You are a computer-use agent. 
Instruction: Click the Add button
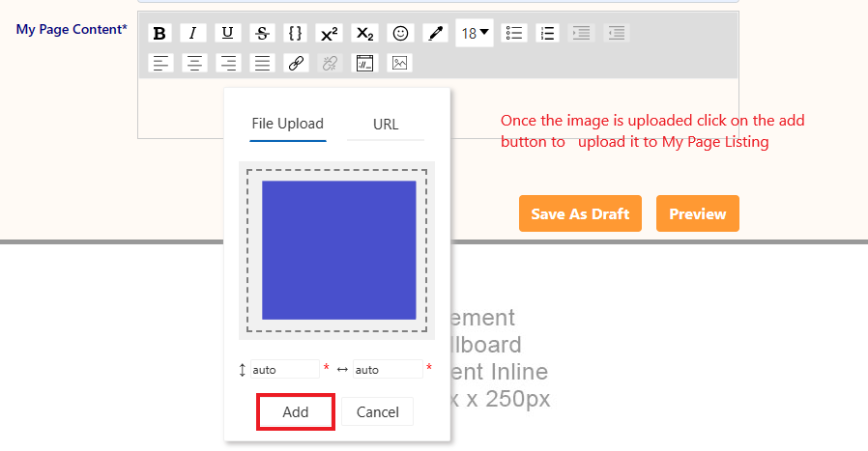(296, 411)
